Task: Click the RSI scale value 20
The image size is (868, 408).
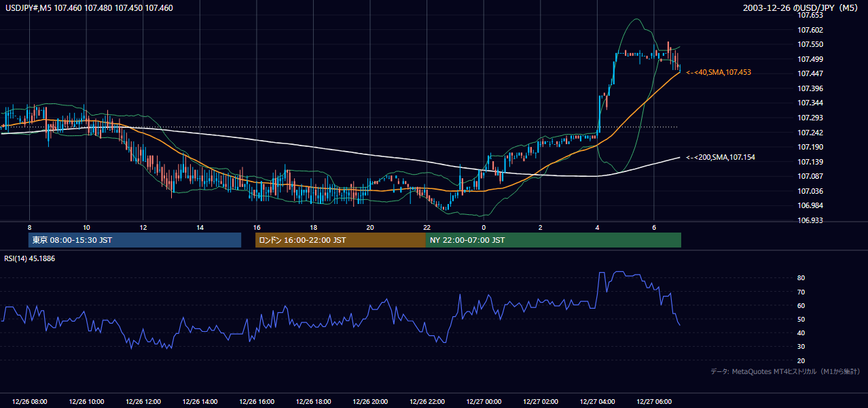Action: point(801,360)
